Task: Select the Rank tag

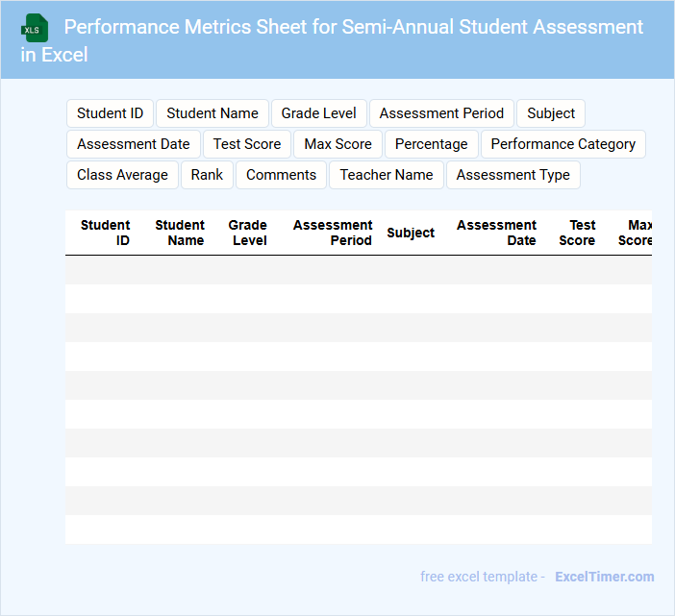Action: point(207,175)
